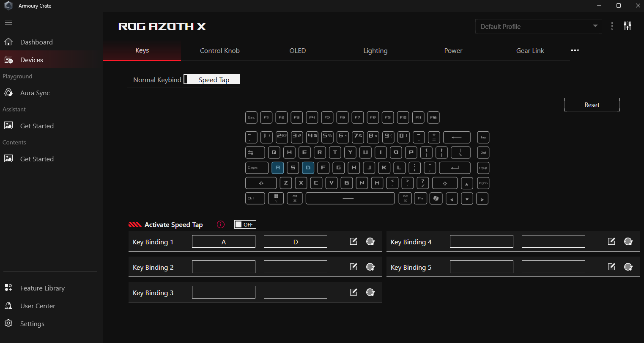The height and width of the screenshot is (343, 644).
Task: Go to the Lighting tab
Action: tap(375, 50)
